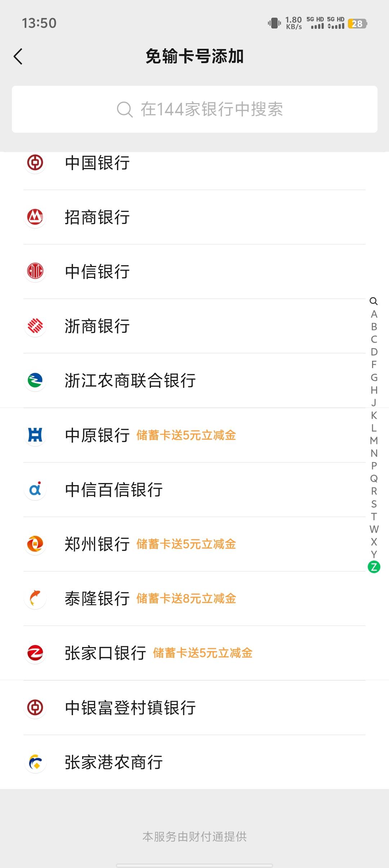The width and height of the screenshot is (389, 868).
Task: Search within the 144 banks field
Action: (x=194, y=109)
